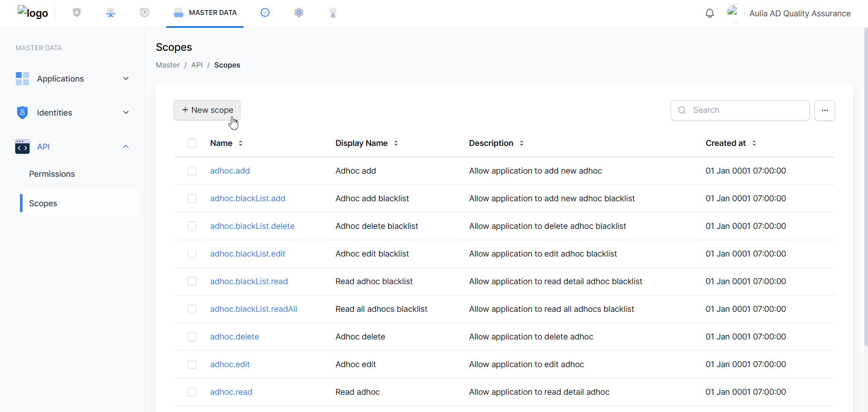
Task: Click the API breadcrumb link
Action: [x=197, y=65]
